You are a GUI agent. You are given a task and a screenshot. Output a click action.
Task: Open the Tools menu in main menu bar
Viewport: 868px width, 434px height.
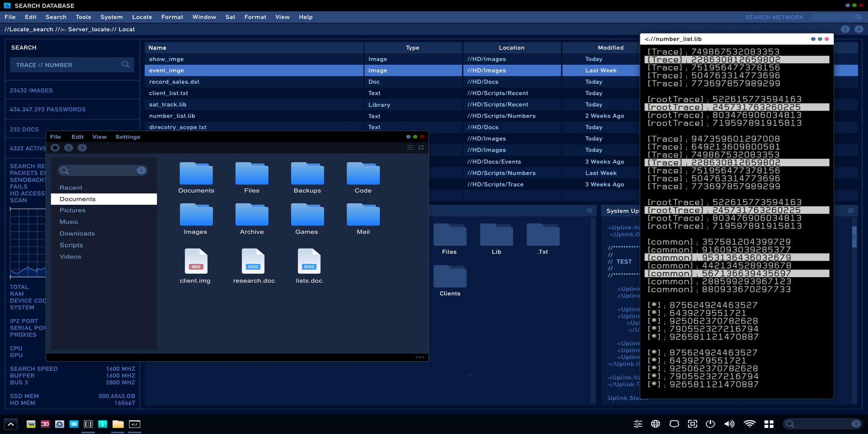(x=83, y=17)
